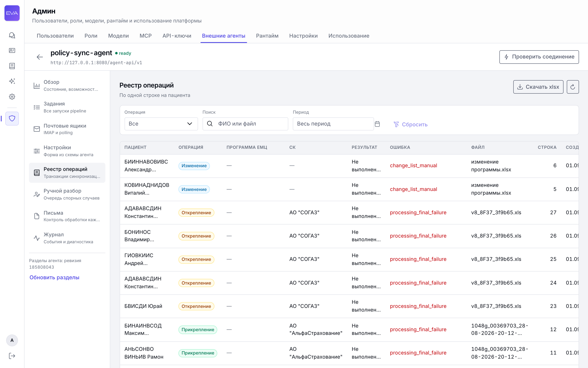
Task: Open the Весь период date picker field
Action: click(x=333, y=124)
